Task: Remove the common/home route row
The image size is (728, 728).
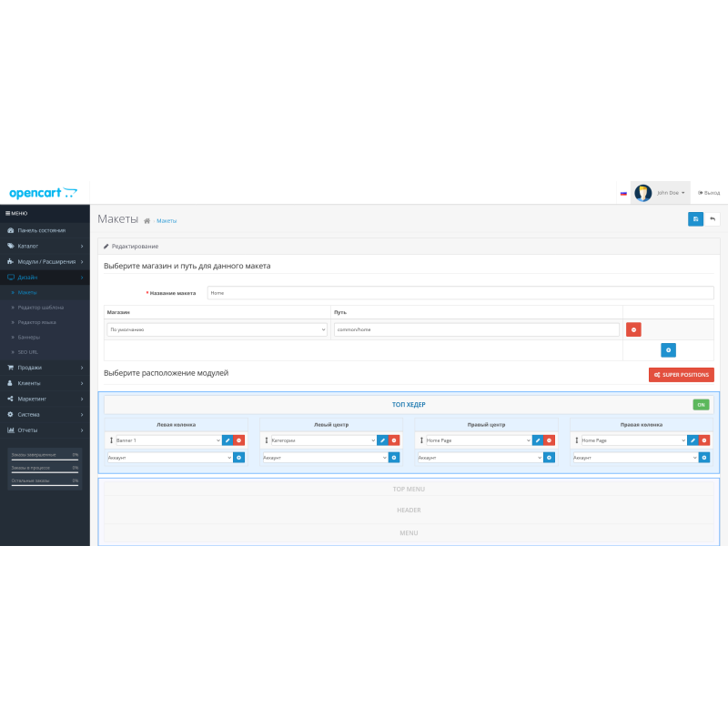Action: point(633,329)
